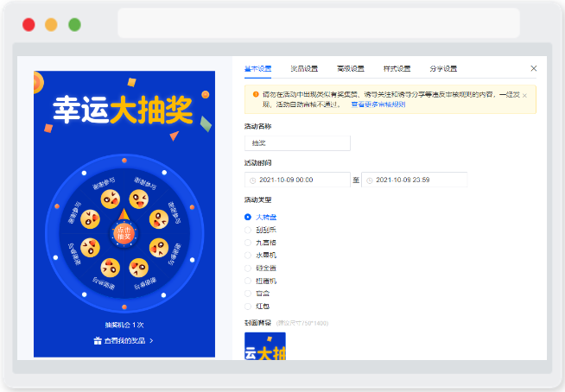
Task: Click the 幸运大抽奖 title in the preview
Action: pyautogui.click(x=123, y=110)
